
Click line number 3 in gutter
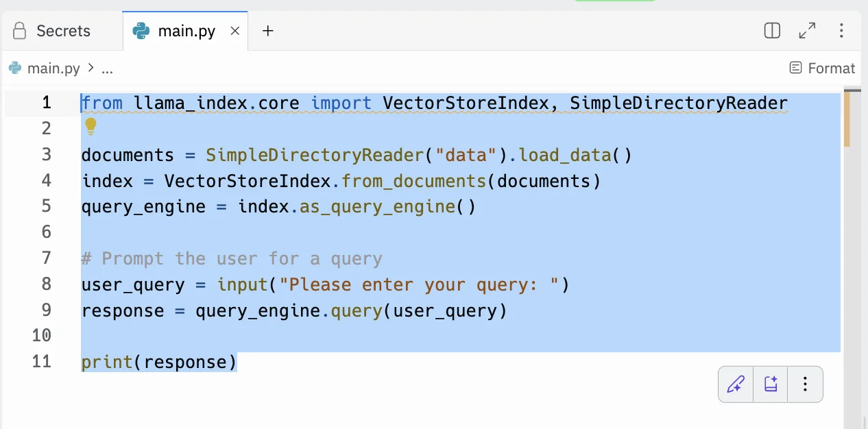pos(46,155)
